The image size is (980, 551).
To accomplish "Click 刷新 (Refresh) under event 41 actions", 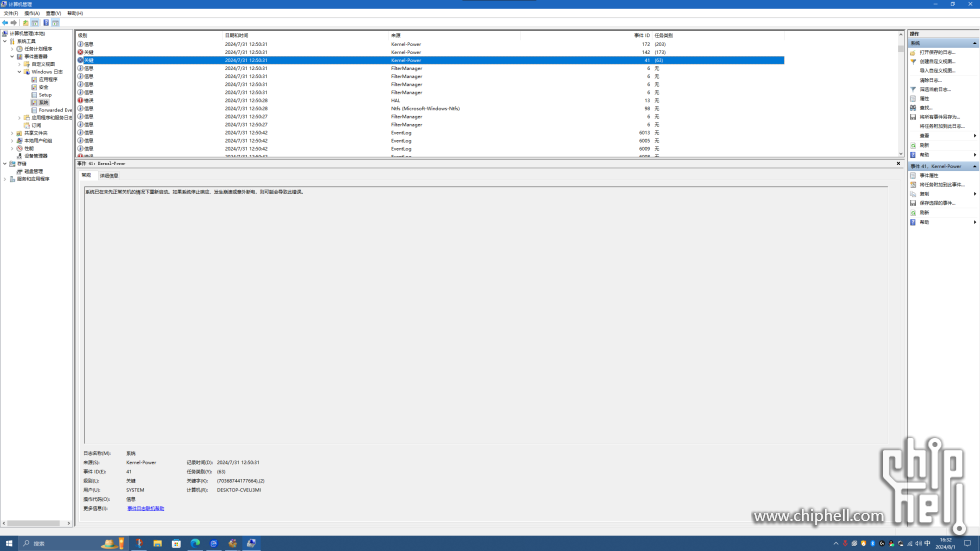I will (x=924, y=212).
